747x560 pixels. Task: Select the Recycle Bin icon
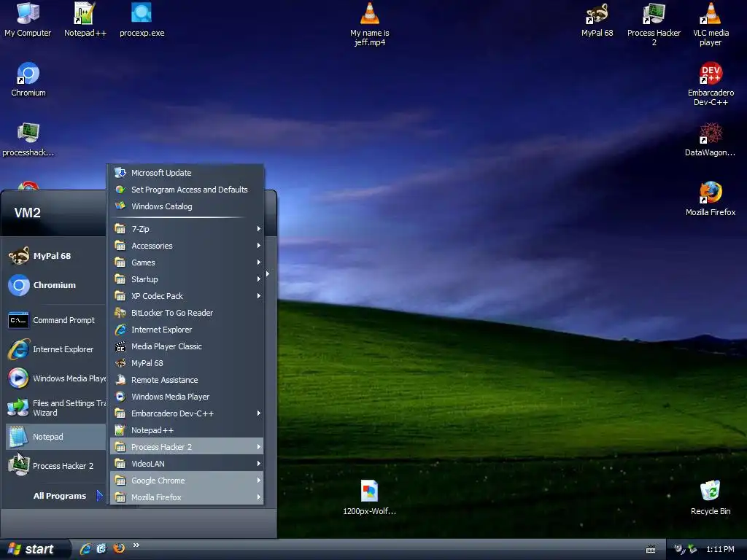(x=711, y=498)
